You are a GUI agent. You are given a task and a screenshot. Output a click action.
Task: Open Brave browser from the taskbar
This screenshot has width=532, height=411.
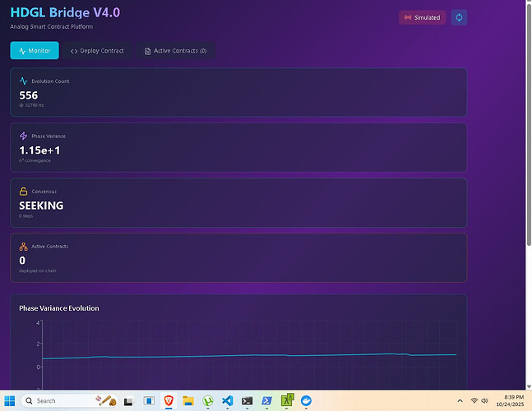click(169, 400)
